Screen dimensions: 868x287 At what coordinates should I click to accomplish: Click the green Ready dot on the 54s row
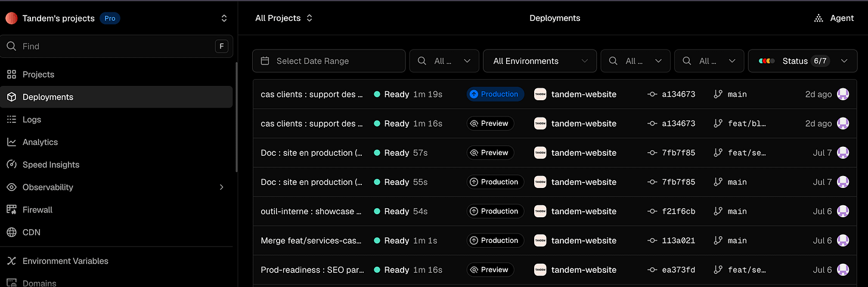[377, 211]
